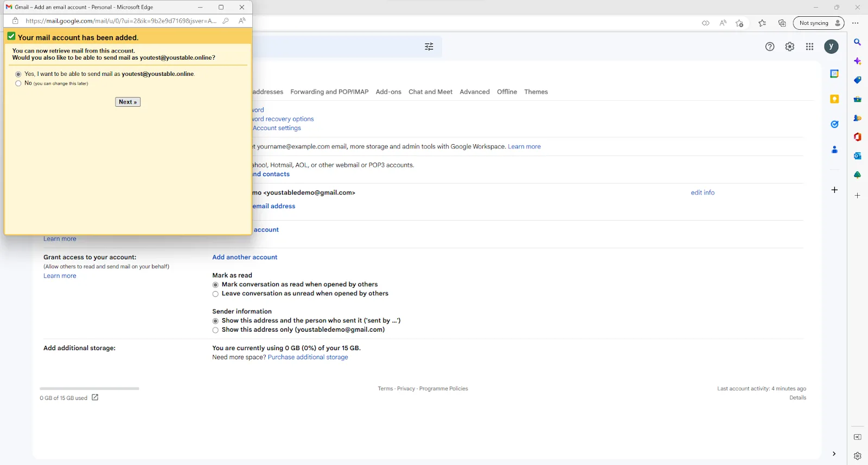
Task: Open the Chat and Meet tab
Action: [x=430, y=92]
